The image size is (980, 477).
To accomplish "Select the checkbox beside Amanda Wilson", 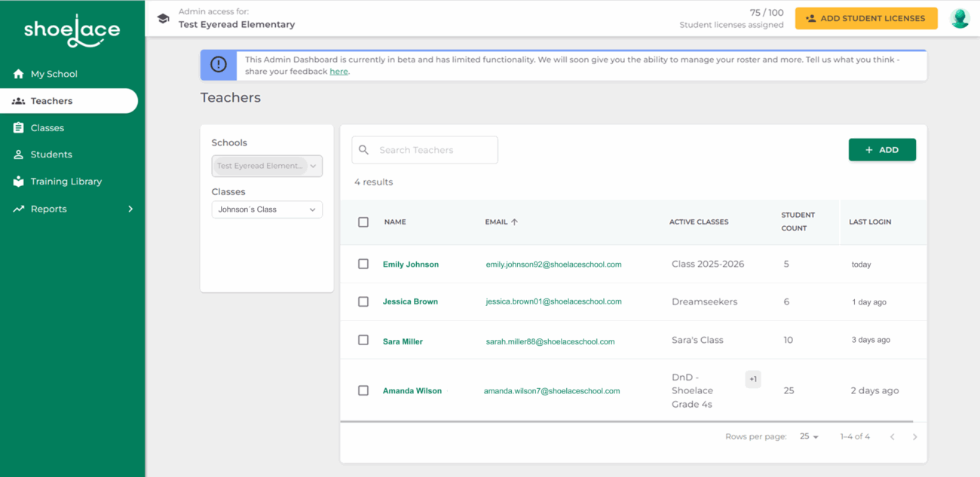I will click(363, 390).
